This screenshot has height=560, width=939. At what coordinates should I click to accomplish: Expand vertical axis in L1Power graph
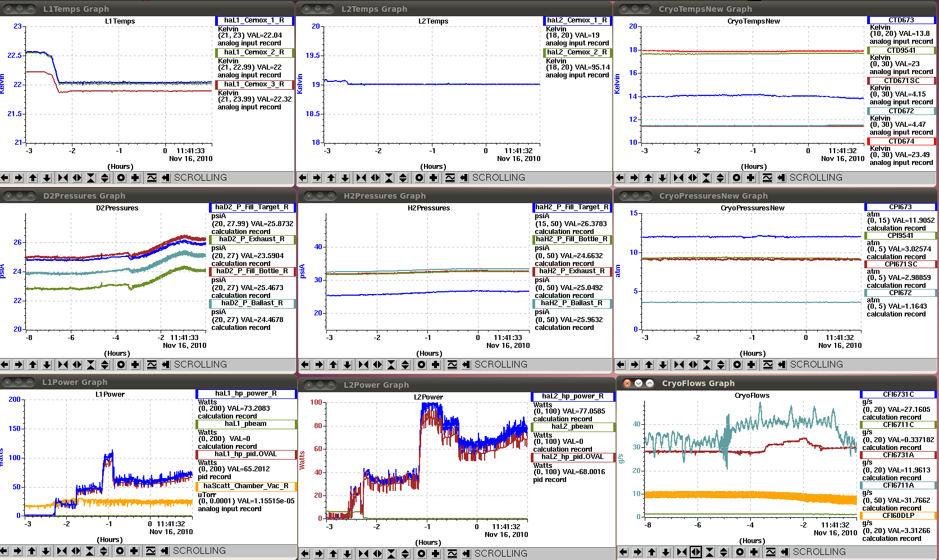point(104,551)
